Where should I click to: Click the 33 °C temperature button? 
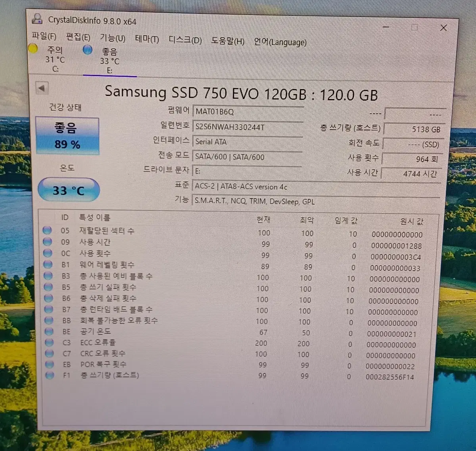point(69,190)
